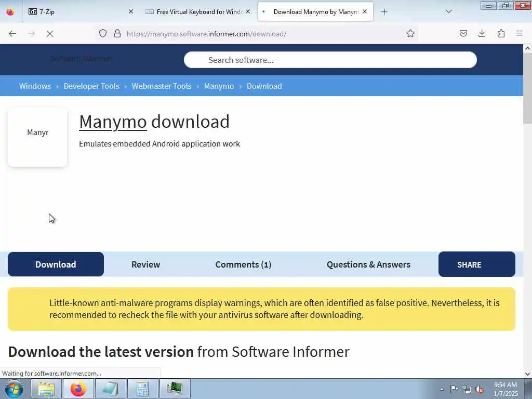Switch to the Free Virtual Keyboard tab
Screen dimensions: 532x399
[x=198, y=12]
